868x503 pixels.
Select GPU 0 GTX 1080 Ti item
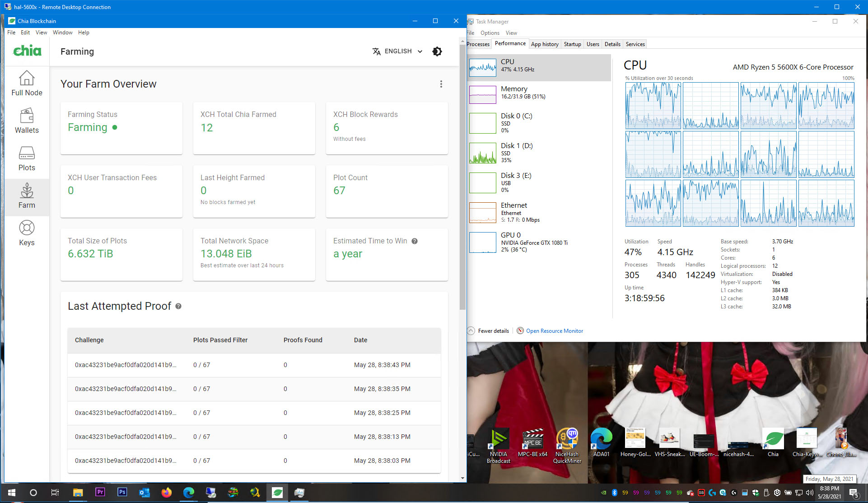point(539,242)
